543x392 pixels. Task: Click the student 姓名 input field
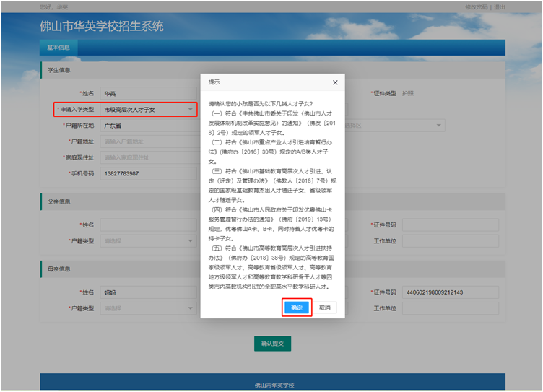tap(148, 94)
